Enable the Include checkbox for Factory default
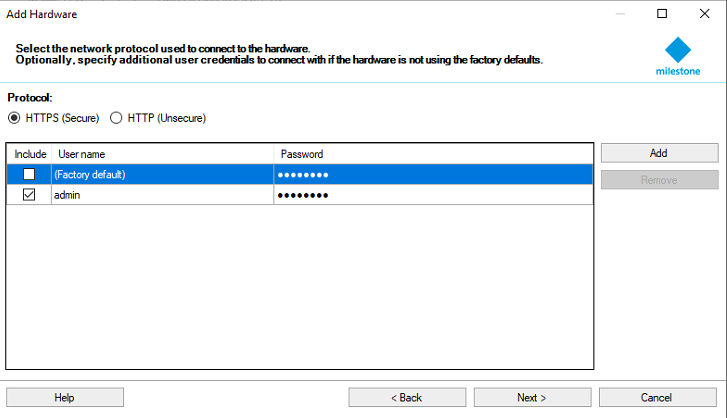Screen dimensions: 727x418 coord(29,174)
